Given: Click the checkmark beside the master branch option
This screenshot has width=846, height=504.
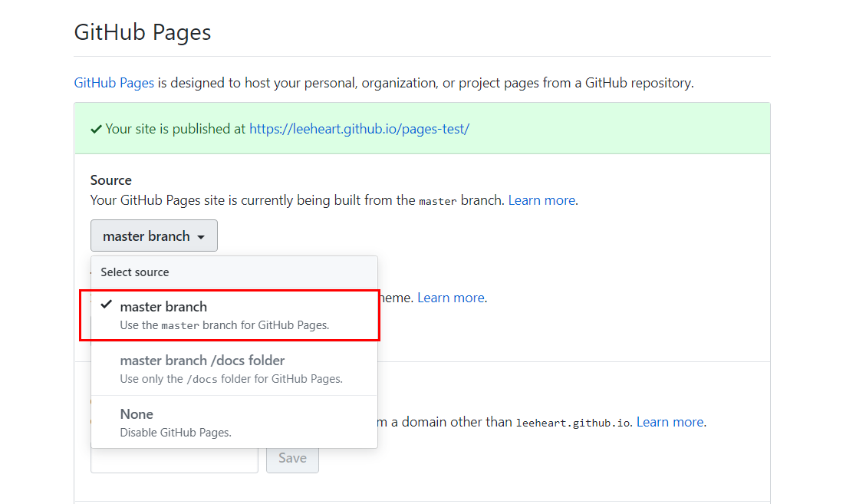Looking at the screenshot, I should [107, 305].
